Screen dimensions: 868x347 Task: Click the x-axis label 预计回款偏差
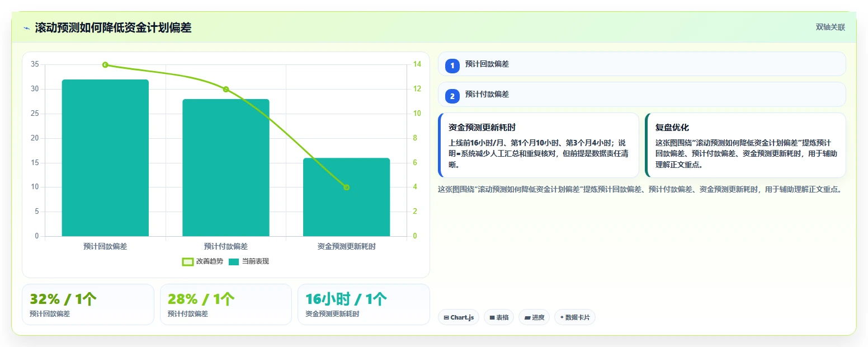pos(105,246)
